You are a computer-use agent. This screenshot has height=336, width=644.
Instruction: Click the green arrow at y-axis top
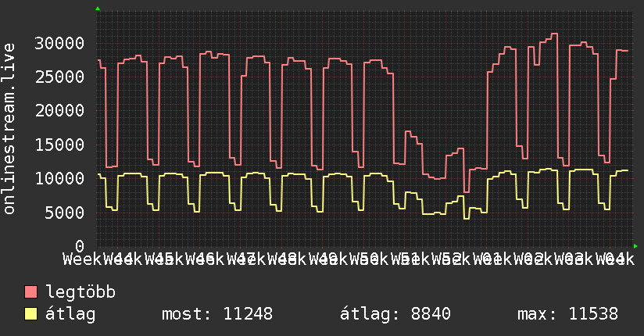coord(98,9)
